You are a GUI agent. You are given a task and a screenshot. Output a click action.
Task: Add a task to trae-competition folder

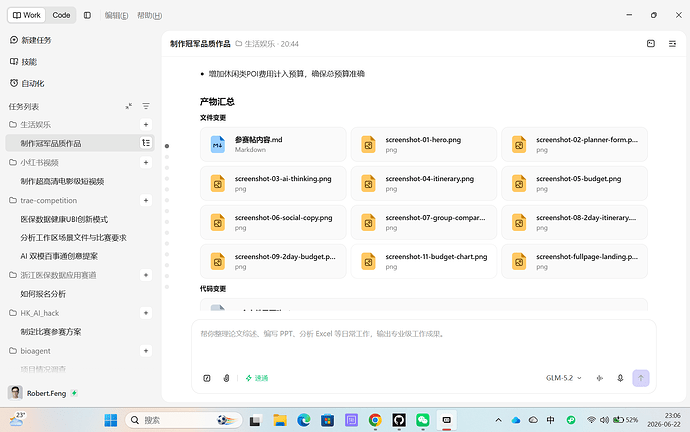(x=146, y=200)
